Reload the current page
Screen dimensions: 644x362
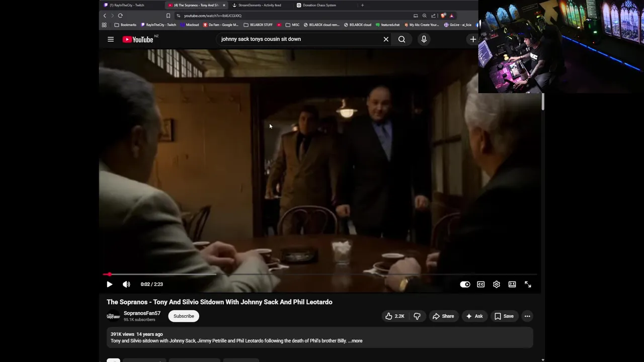120,16
